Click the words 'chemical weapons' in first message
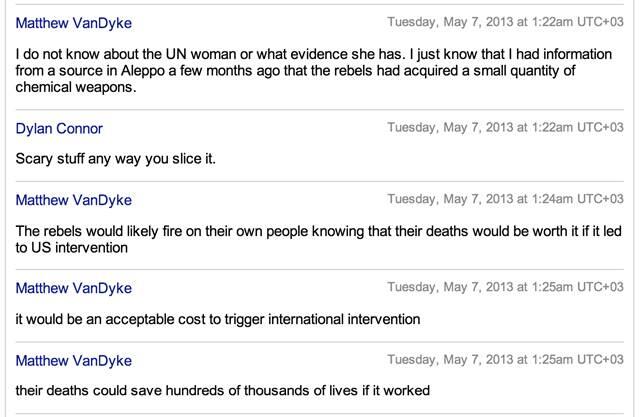642x417 pixels. pos(76,87)
